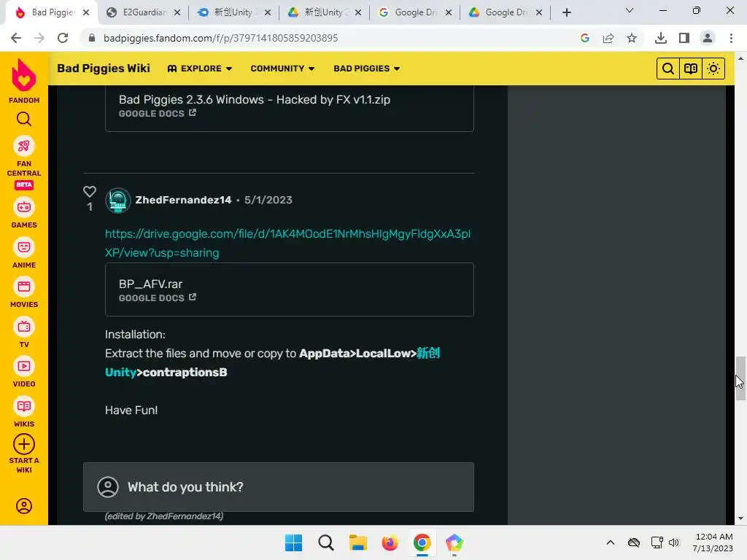The image size is (747, 560).
Task: Click scrollbar down arrow
Action: pos(740,518)
